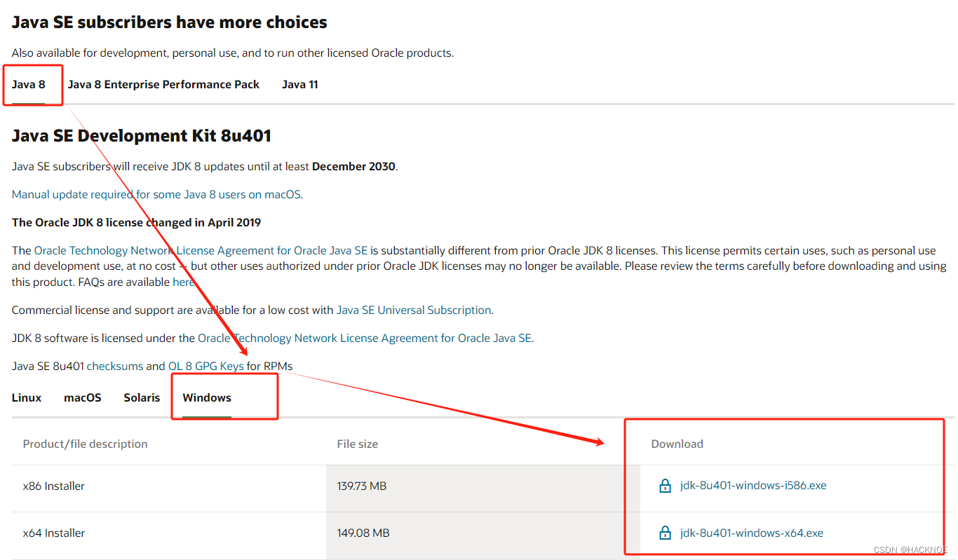Screen dimensions: 958x560
Task: Open the license agreement link after 'licensed under the'
Action: 365,338
